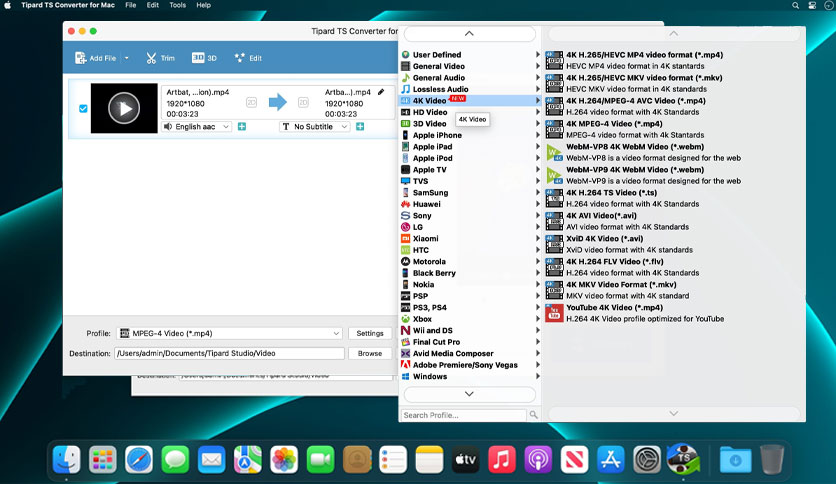This screenshot has height=484, width=836.
Task: Click the Browse button
Action: [x=369, y=353]
